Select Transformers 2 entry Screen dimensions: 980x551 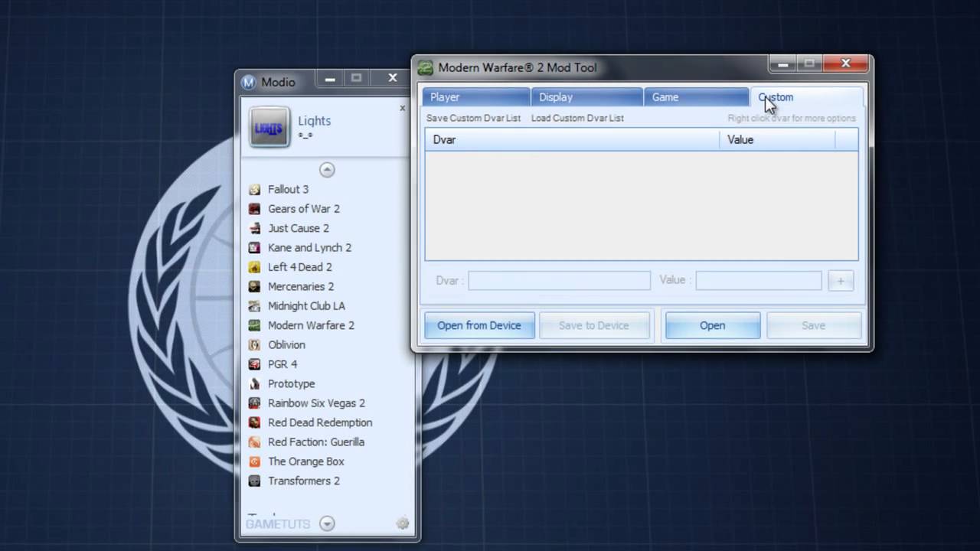[303, 481]
